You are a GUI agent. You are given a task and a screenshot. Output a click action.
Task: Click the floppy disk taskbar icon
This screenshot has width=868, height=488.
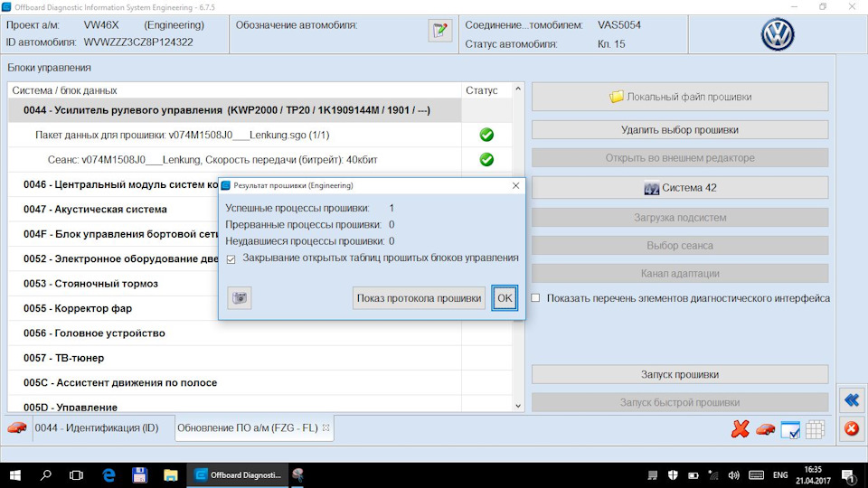coord(139,475)
